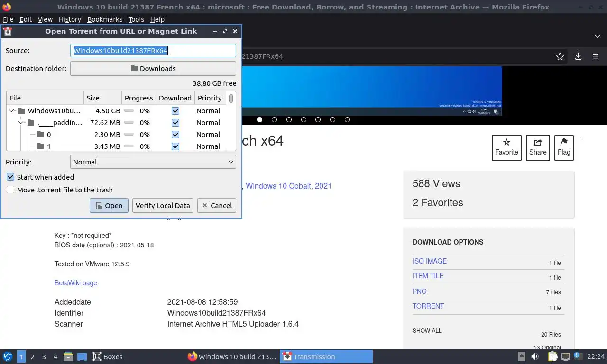The height and width of the screenshot is (364, 607).
Task: Select the last screenshot carousel dot
Action: point(347,120)
